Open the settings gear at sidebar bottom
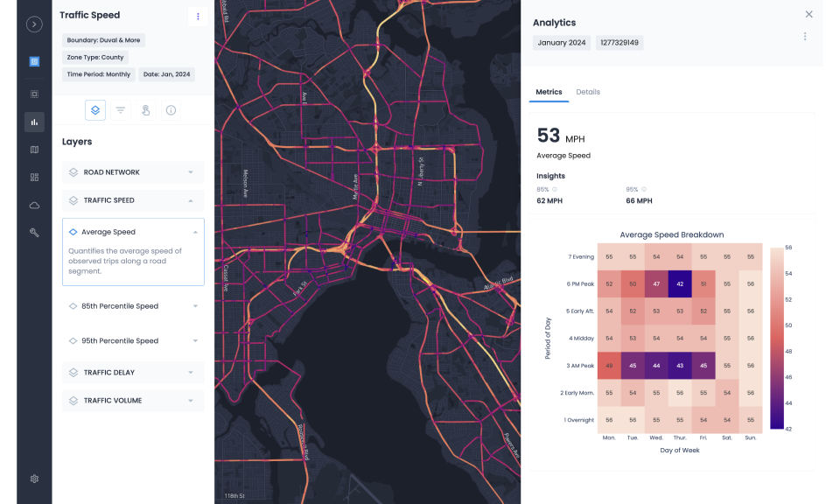 [x=33, y=479]
